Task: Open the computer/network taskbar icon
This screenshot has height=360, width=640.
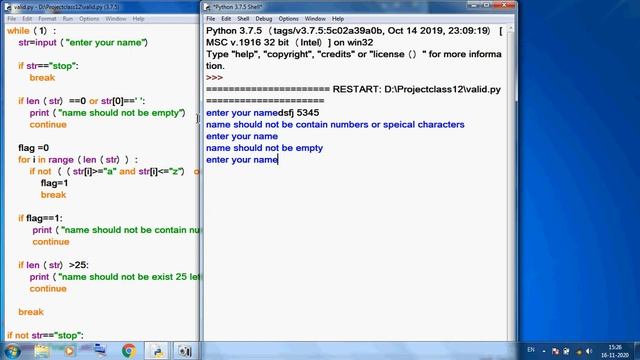Action: [x=99, y=351]
